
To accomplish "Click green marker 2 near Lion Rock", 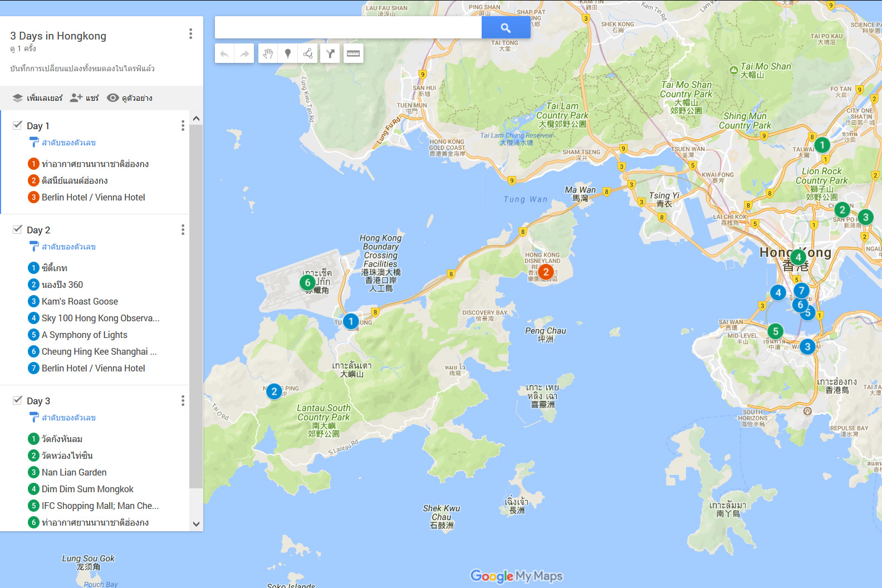I will [842, 210].
